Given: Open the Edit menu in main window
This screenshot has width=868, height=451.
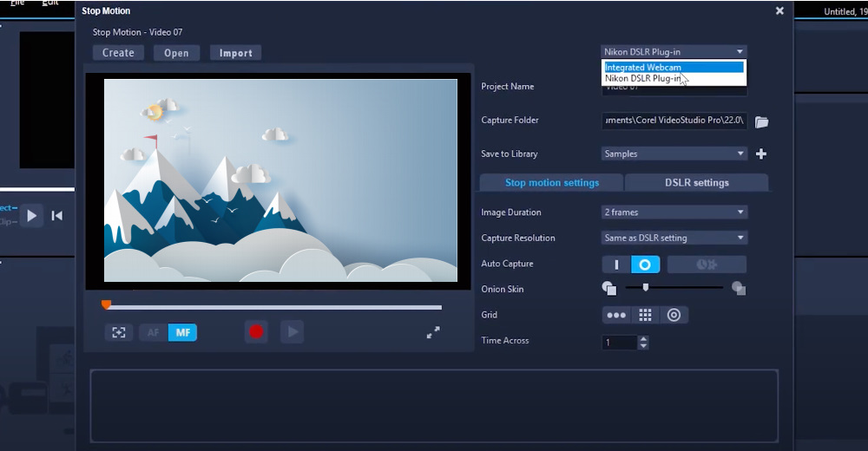Looking at the screenshot, I should tap(49, 3).
